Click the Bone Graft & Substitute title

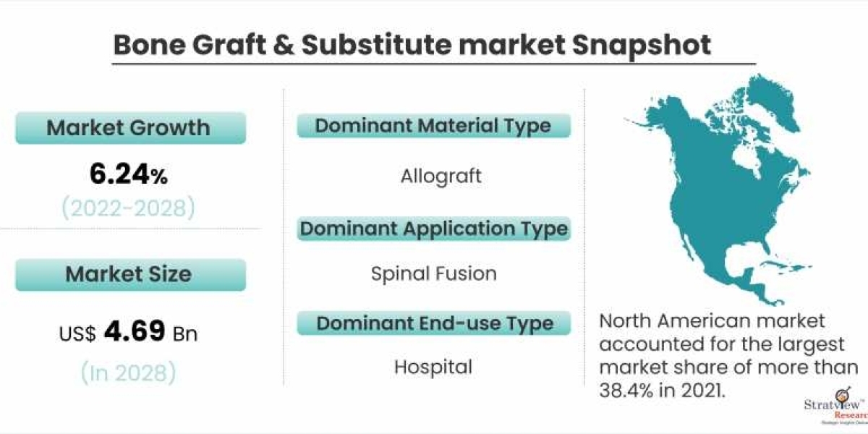412,45
